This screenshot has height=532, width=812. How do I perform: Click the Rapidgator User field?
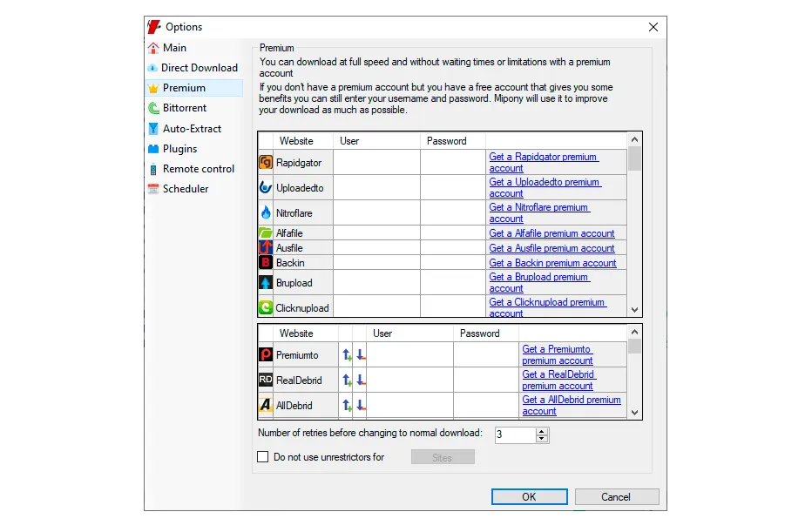point(377,163)
